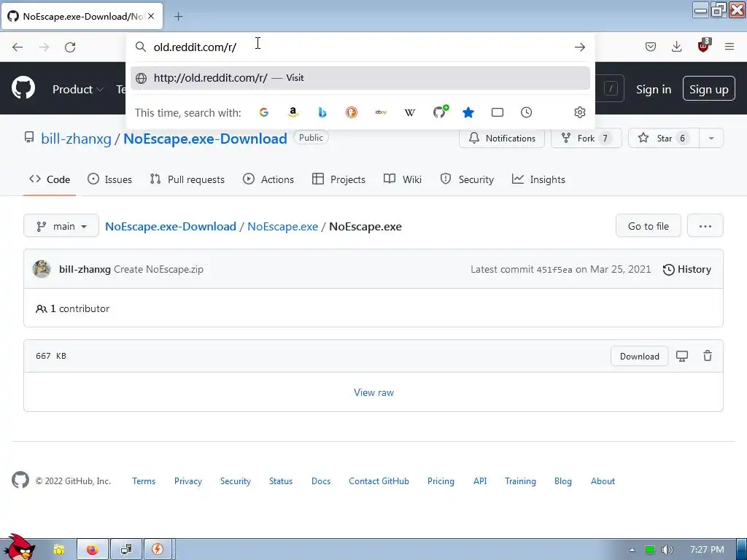
Task: Click the GitHub logo in header
Action: click(x=23, y=88)
